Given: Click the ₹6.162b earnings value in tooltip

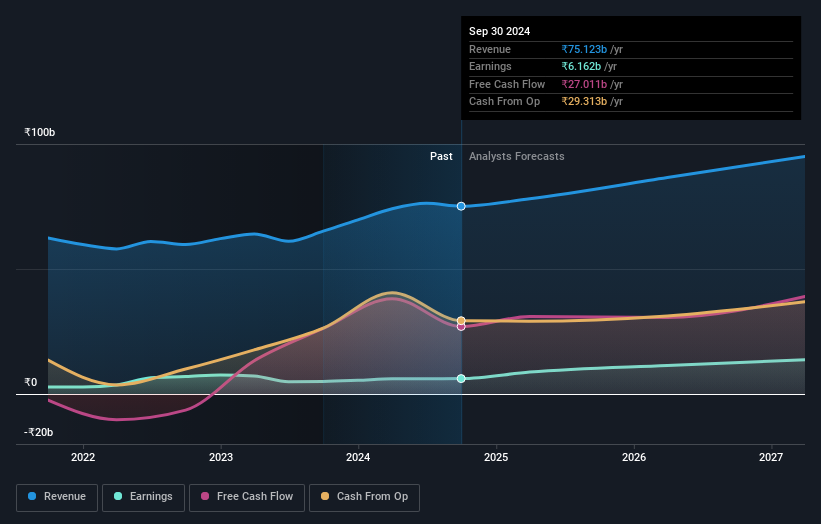Looking at the screenshot, I should pyautogui.click(x=581, y=66).
